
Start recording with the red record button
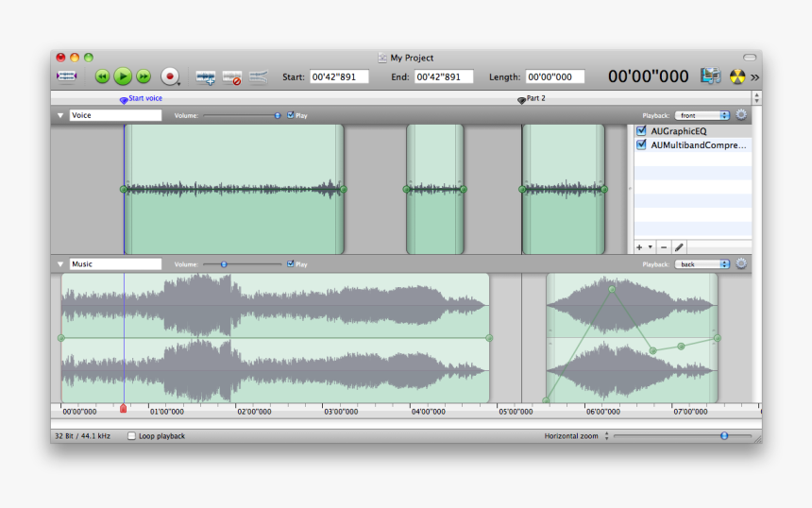169,76
